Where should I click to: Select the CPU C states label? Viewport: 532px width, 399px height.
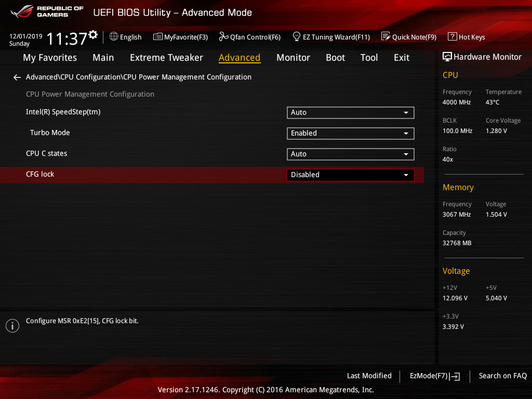(x=46, y=153)
